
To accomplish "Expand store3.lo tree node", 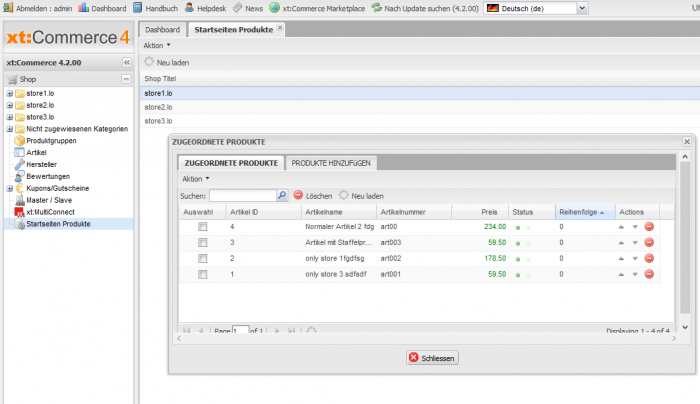I will click(x=9, y=117).
